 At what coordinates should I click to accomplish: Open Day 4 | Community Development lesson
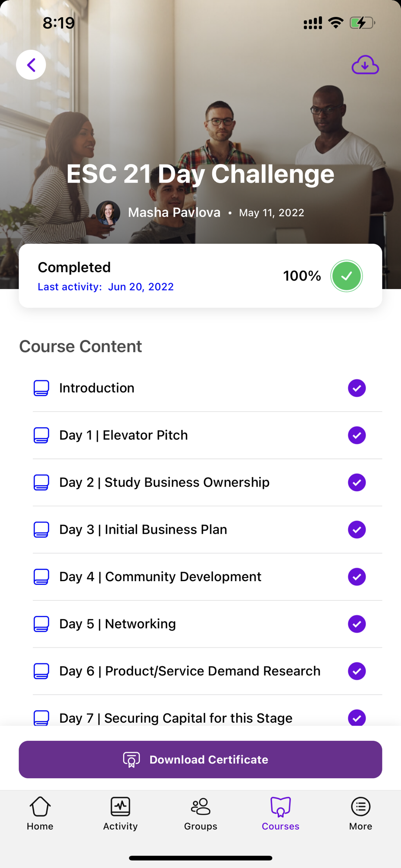160,577
